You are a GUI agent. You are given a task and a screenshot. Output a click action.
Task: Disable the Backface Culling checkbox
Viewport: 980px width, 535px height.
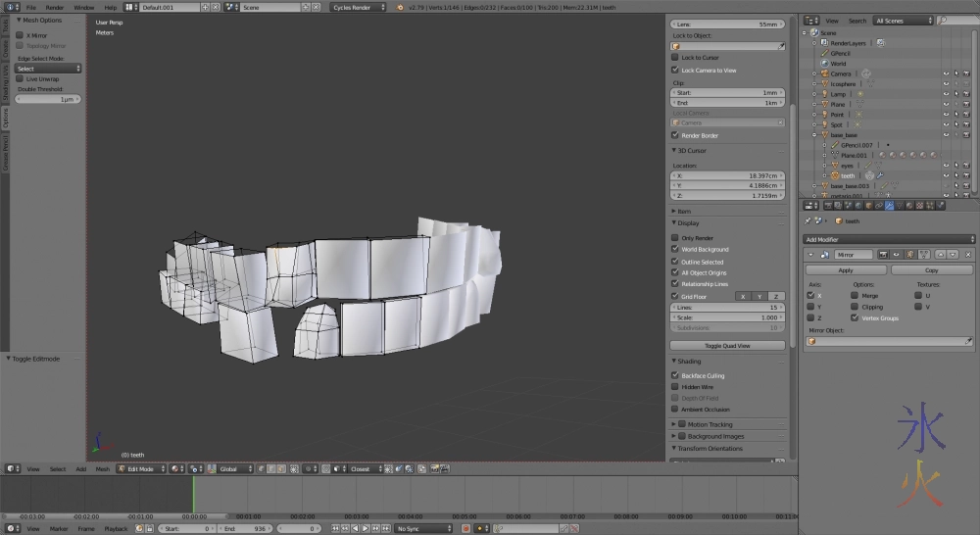click(x=675, y=375)
